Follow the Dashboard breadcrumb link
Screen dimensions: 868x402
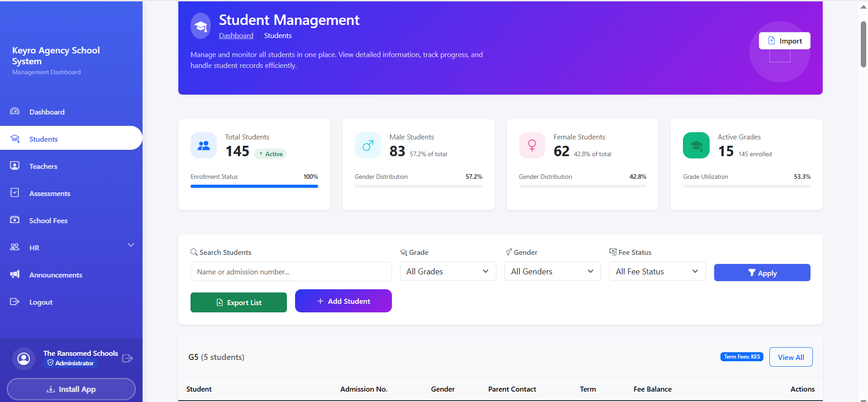236,36
